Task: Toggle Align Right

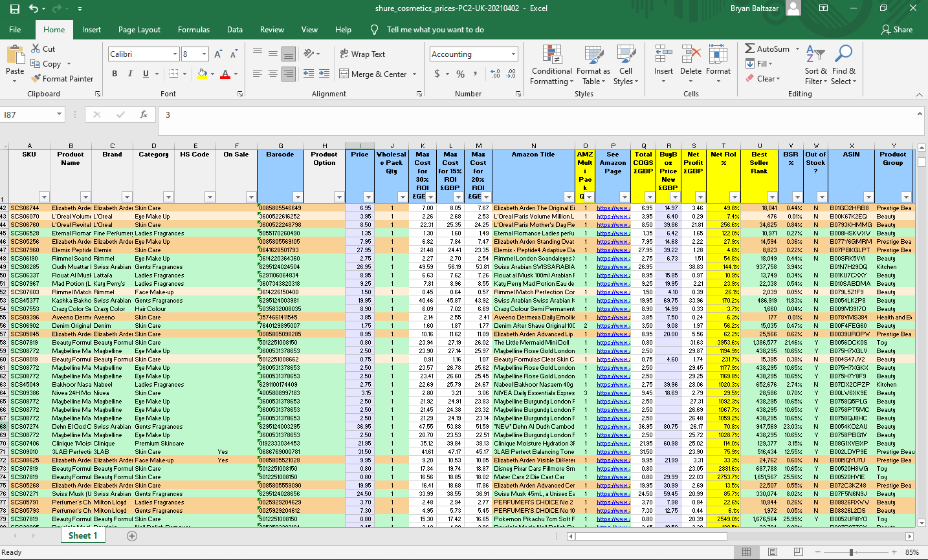Action: 289,74
